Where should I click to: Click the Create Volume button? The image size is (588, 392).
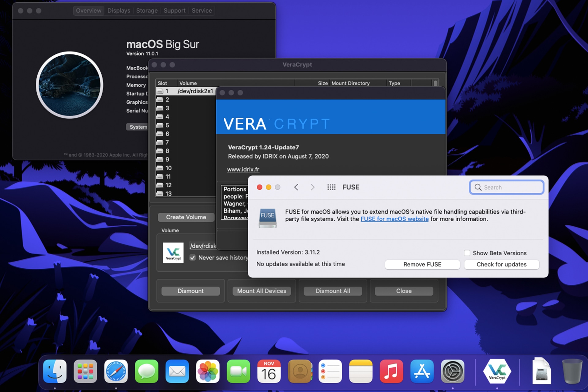[186, 217]
